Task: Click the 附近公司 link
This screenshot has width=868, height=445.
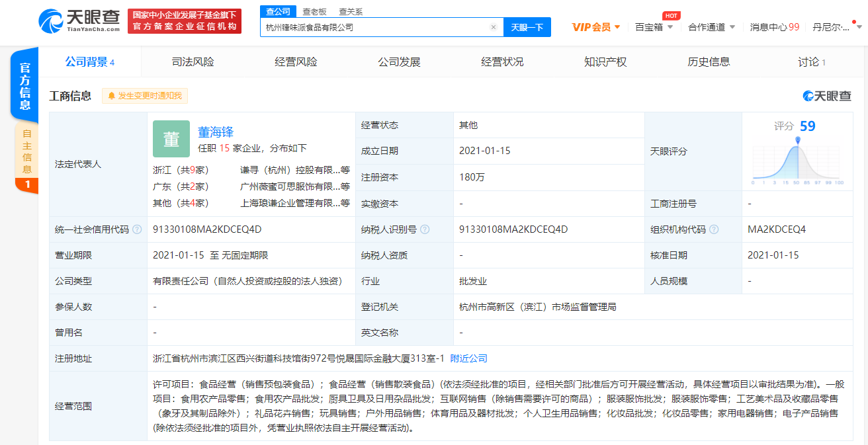Action: pos(468,358)
